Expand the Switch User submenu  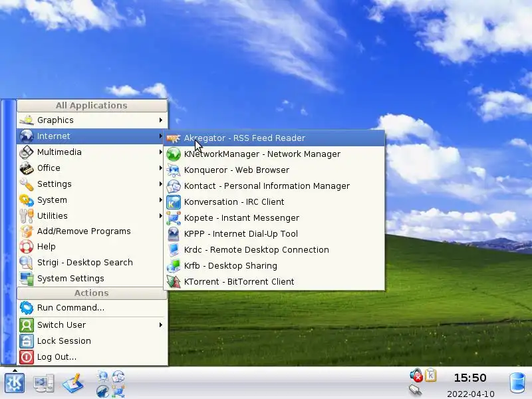(92, 325)
